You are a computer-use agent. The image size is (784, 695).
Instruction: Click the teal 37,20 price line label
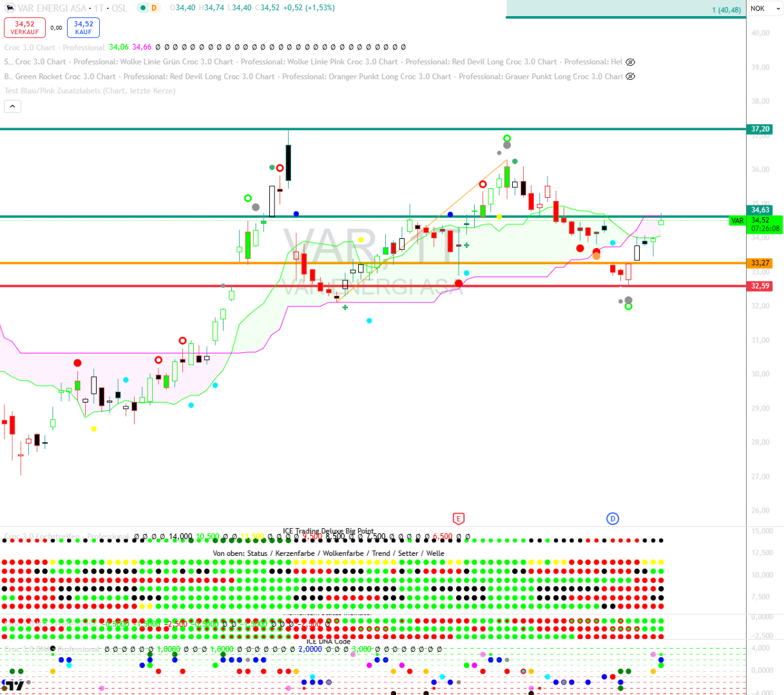(x=760, y=129)
